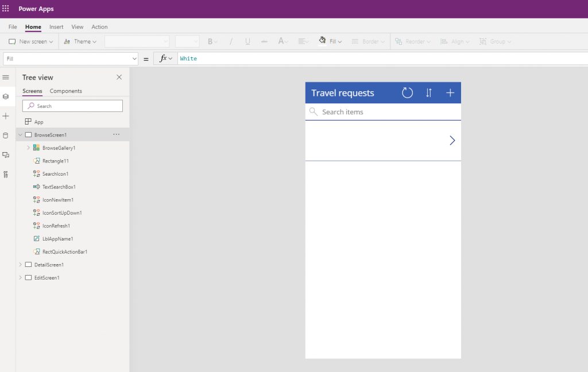Image resolution: width=588 pixels, height=372 pixels.
Task: Click the Travel requests title label
Action: (x=342, y=93)
